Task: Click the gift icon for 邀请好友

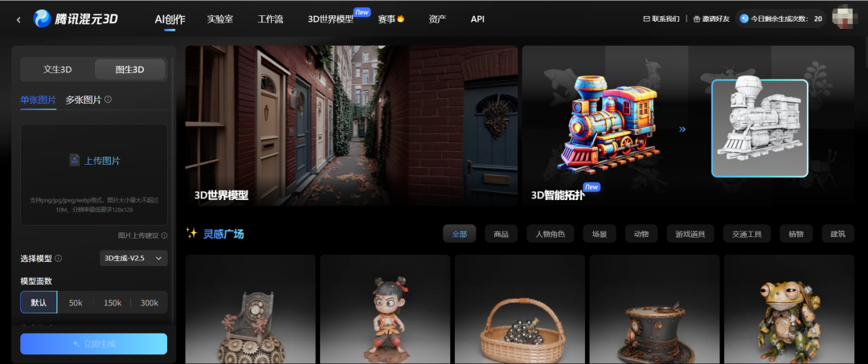Action: 697,18
